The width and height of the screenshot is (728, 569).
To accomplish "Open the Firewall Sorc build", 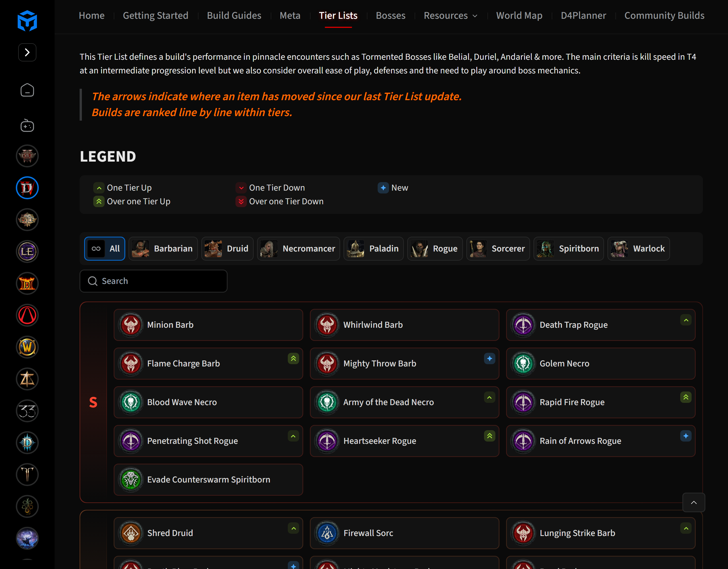I will (x=404, y=533).
